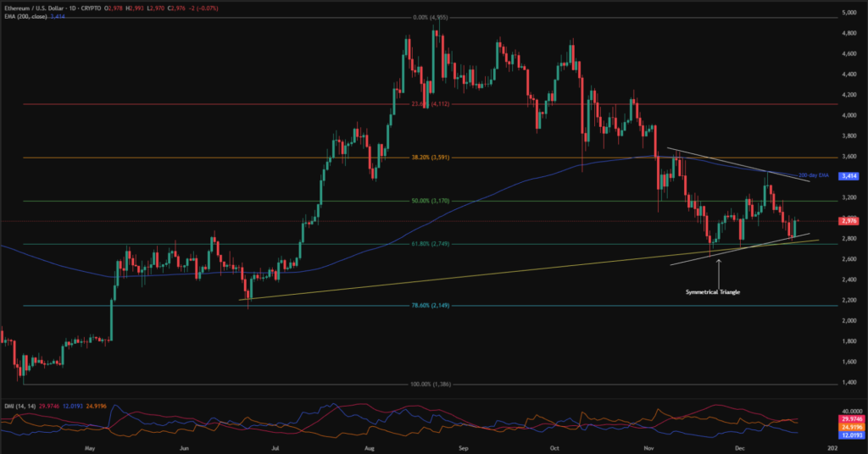
Task: Click the red 29.9746 tag on the DMI axis
Action: point(850,420)
